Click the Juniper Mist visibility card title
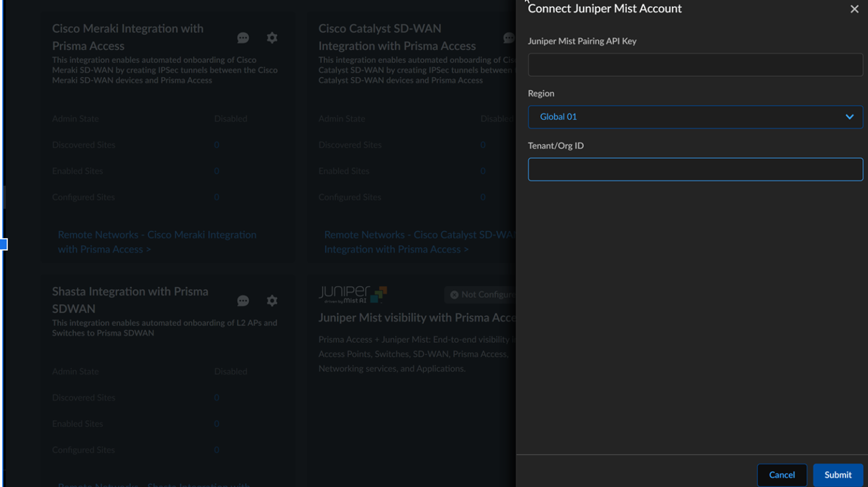Image resolution: width=868 pixels, height=487 pixels. click(x=416, y=318)
